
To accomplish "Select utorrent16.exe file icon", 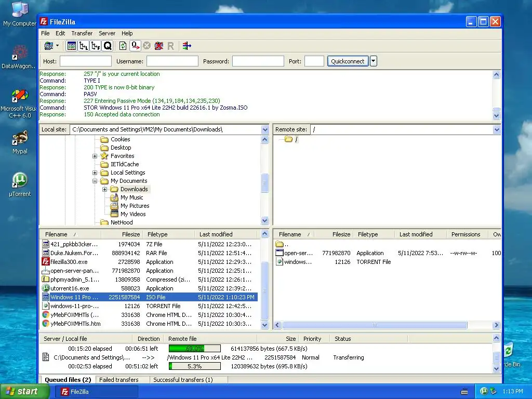I will pos(46,288).
